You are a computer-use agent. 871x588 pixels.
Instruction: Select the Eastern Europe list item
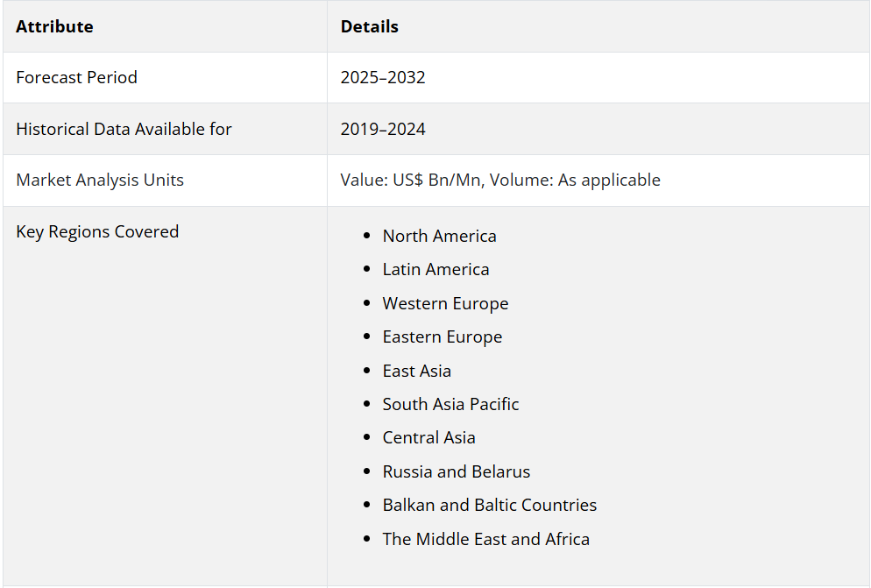443,337
